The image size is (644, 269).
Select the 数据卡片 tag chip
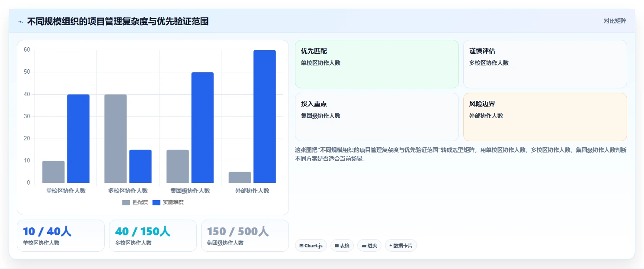(401, 246)
